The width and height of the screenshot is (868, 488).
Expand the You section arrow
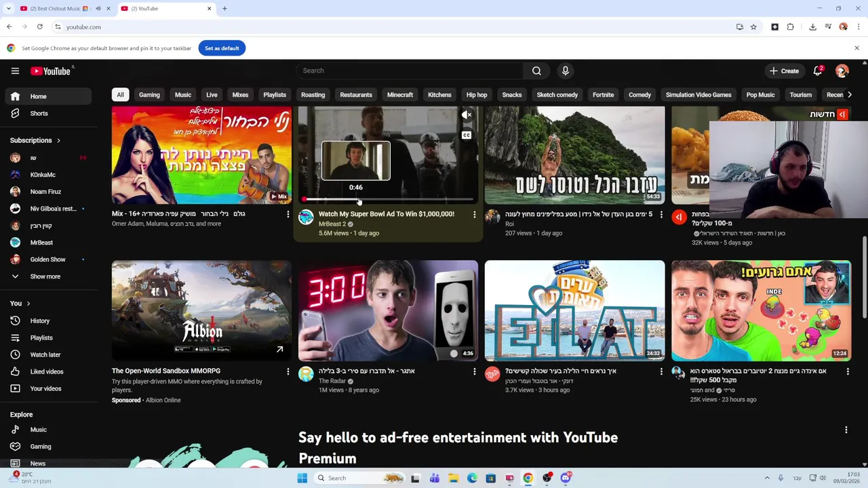tap(28, 304)
